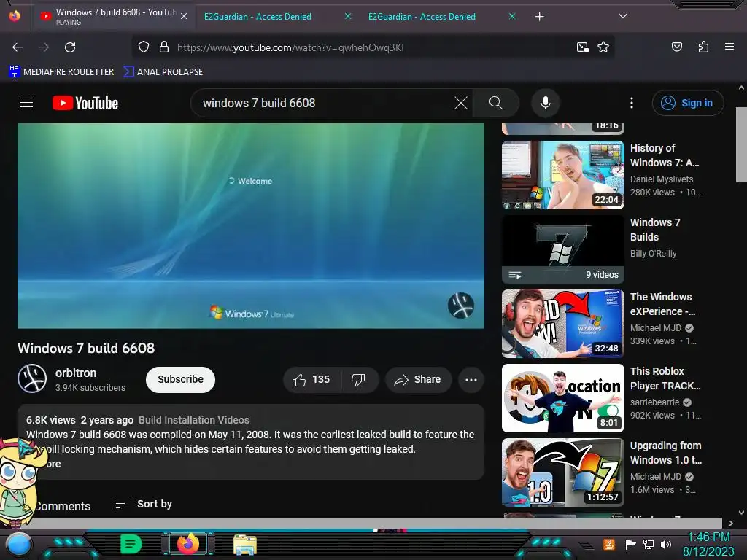
Task: Click the padlock site info icon
Action: click(164, 47)
